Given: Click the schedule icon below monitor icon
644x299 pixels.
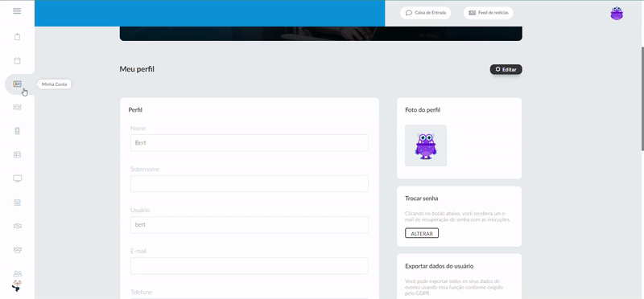Looking at the screenshot, I should (x=17, y=203).
